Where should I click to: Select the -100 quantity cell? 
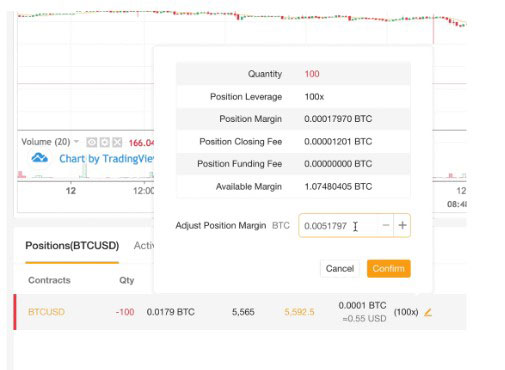pyautogui.click(x=125, y=312)
